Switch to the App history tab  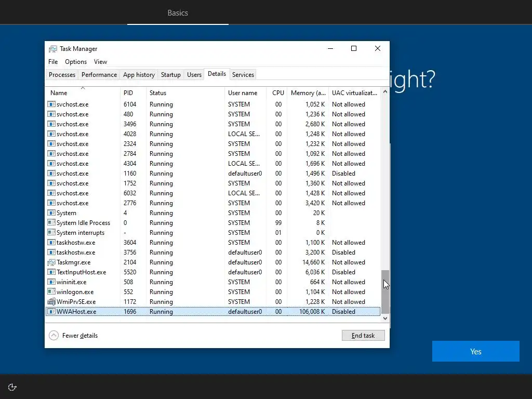139,75
